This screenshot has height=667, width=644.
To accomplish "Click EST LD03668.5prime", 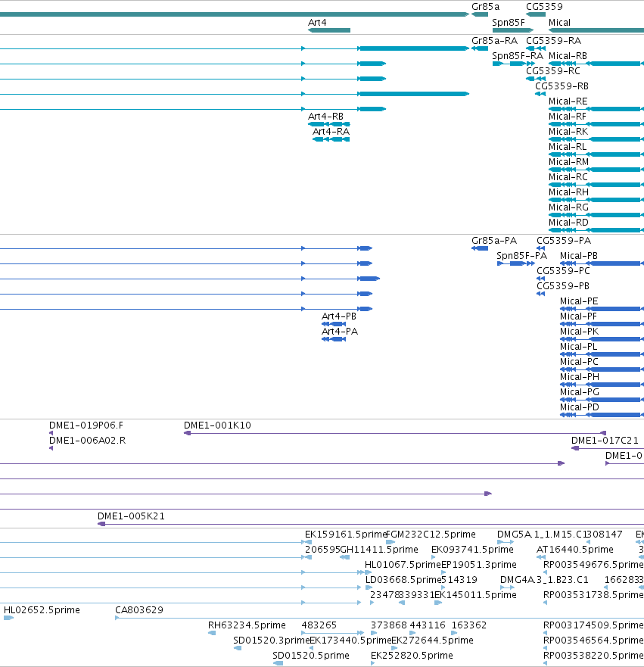I will click(369, 588).
